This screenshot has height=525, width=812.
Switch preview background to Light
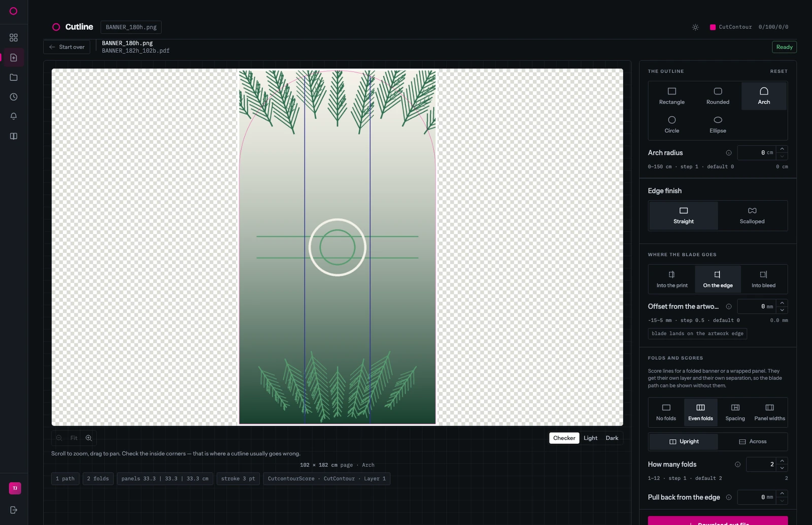pos(590,438)
